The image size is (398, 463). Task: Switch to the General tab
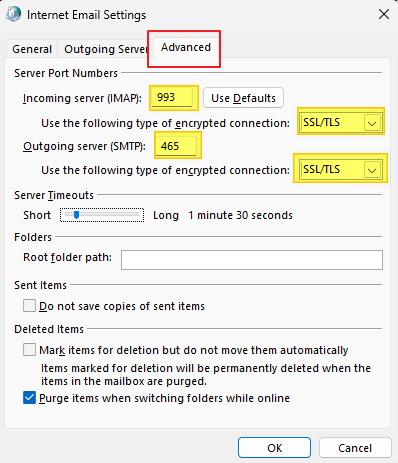point(32,49)
